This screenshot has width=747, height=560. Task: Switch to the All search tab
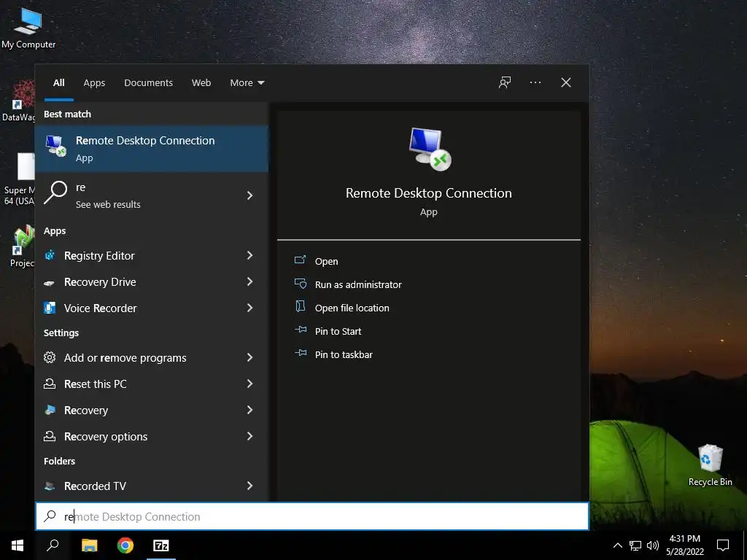tap(59, 83)
